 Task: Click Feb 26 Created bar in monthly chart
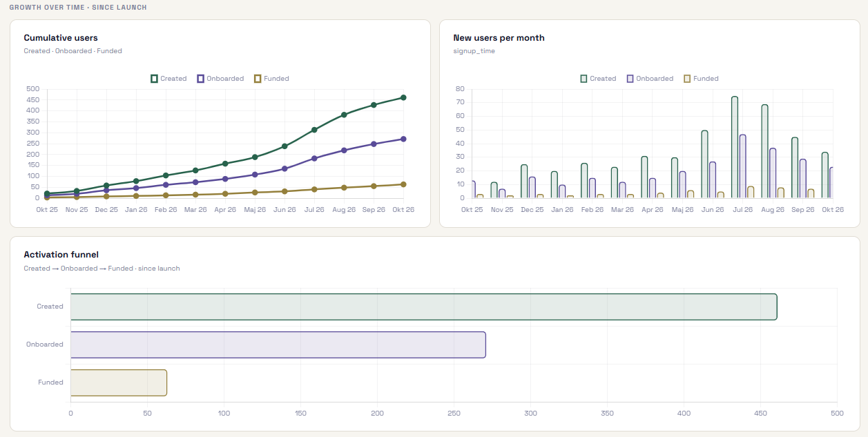click(x=584, y=181)
